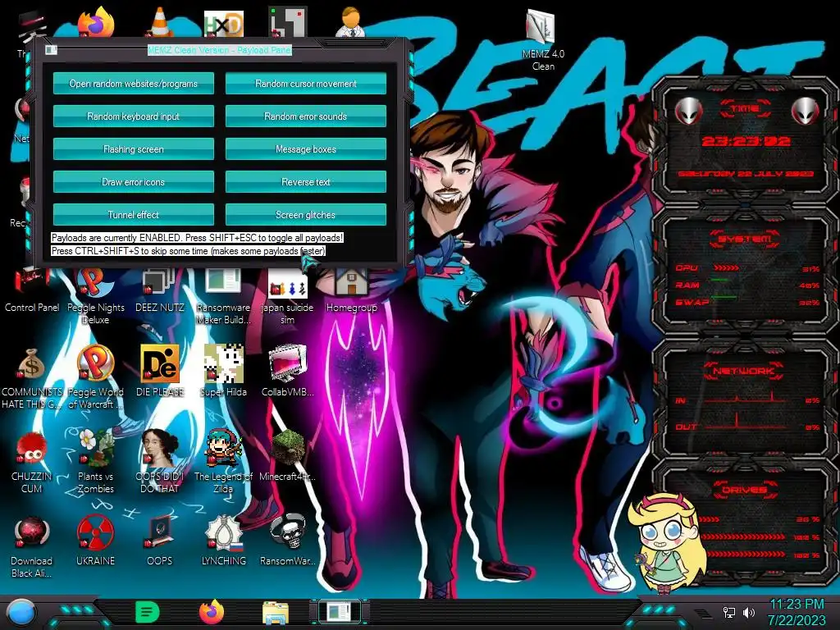The image size is (840, 630).
Task: Click the right alien head icon
Action: click(x=804, y=111)
